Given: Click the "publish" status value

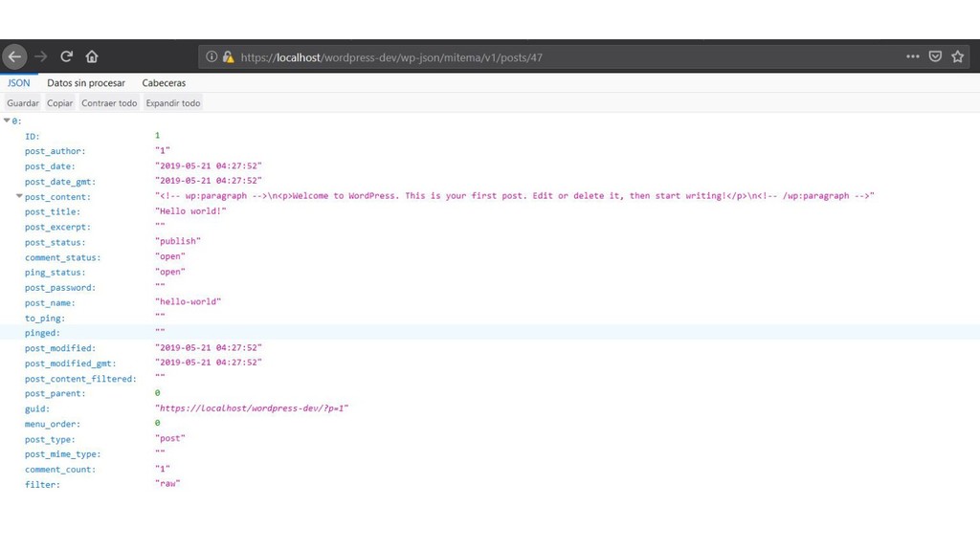Looking at the screenshot, I should [178, 241].
